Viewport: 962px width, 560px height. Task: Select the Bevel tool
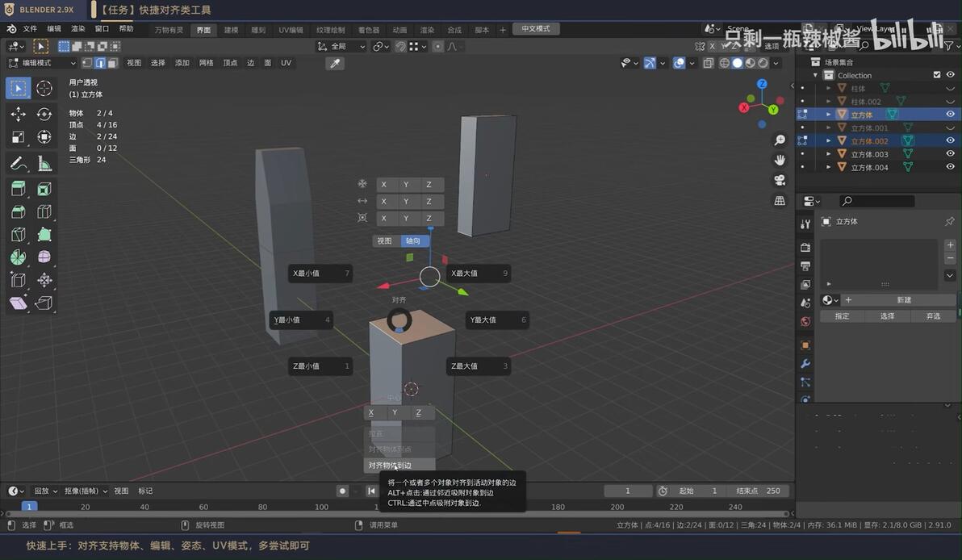19,211
